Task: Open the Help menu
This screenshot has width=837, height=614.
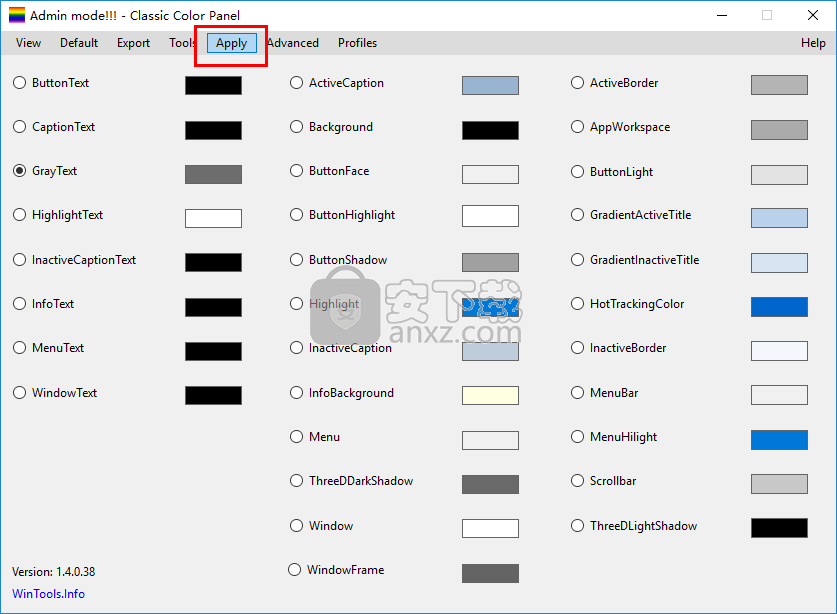Action: click(x=813, y=43)
